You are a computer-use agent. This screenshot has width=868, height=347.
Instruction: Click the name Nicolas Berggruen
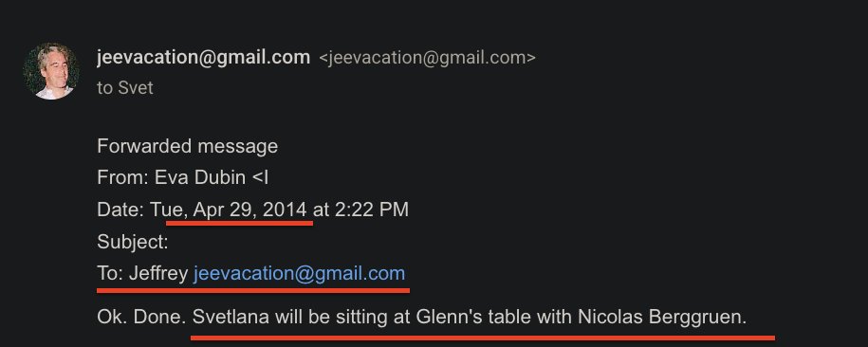tap(662, 317)
